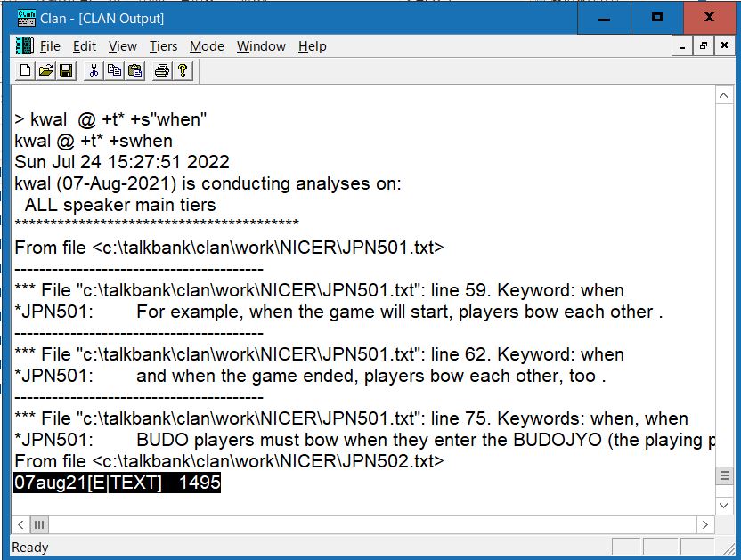Click the Cut scissors icon
The height and width of the screenshot is (560, 741).
[94, 70]
